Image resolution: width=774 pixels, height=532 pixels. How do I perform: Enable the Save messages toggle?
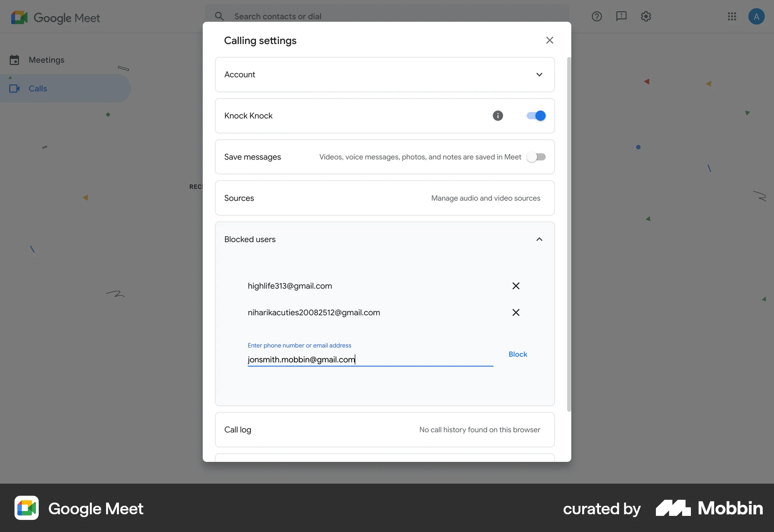536,157
